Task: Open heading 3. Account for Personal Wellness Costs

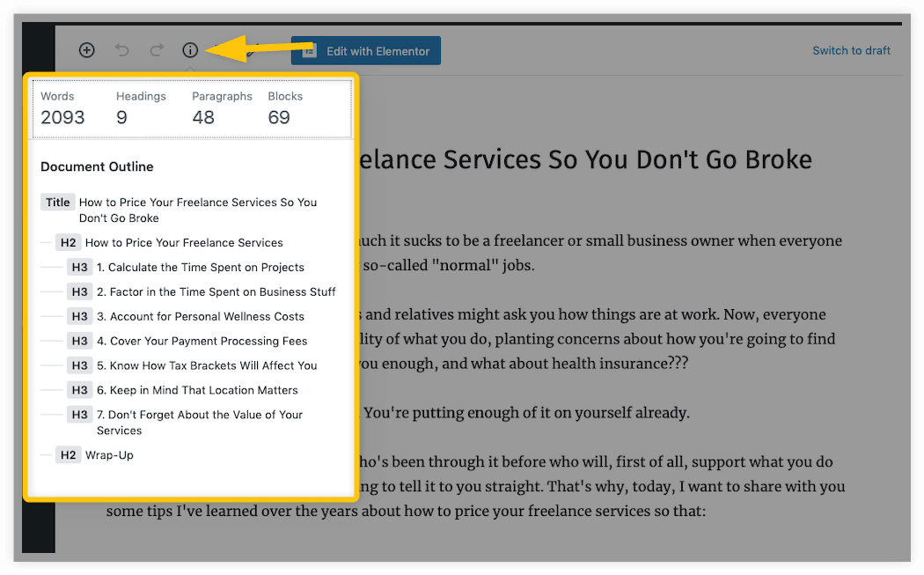Action: pos(187,317)
